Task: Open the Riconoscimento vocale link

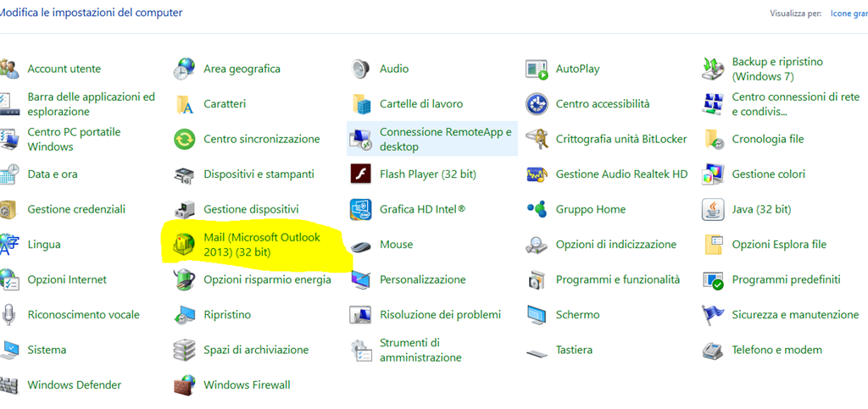Action: click(x=84, y=314)
